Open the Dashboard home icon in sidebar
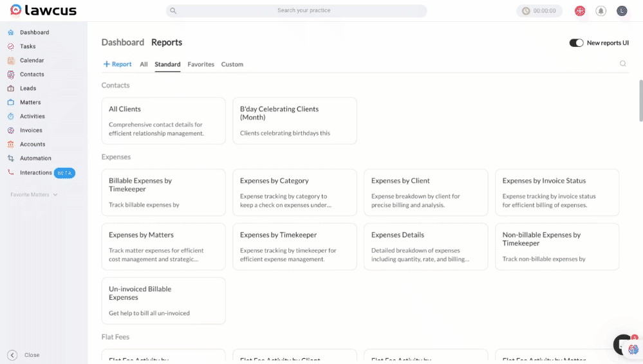 pyautogui.click(x=11, y=32)
